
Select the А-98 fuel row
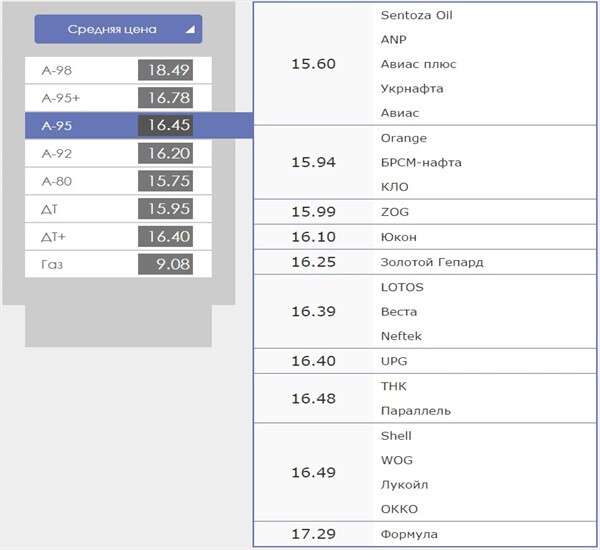pyautogui.click(x=118, y=70)
